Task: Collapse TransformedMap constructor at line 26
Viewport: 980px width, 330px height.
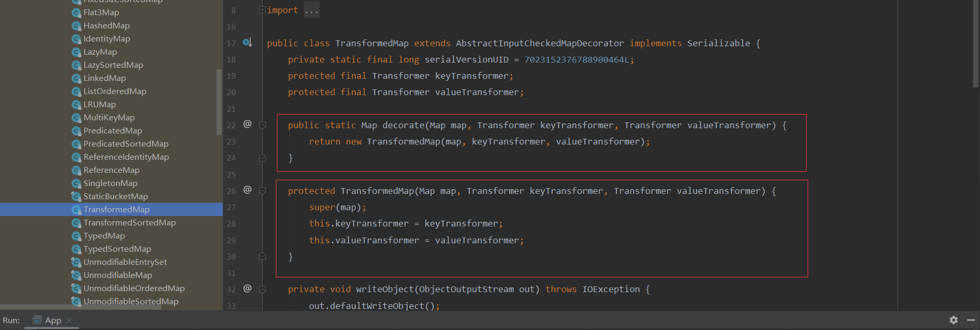Action: coord(262,191)
